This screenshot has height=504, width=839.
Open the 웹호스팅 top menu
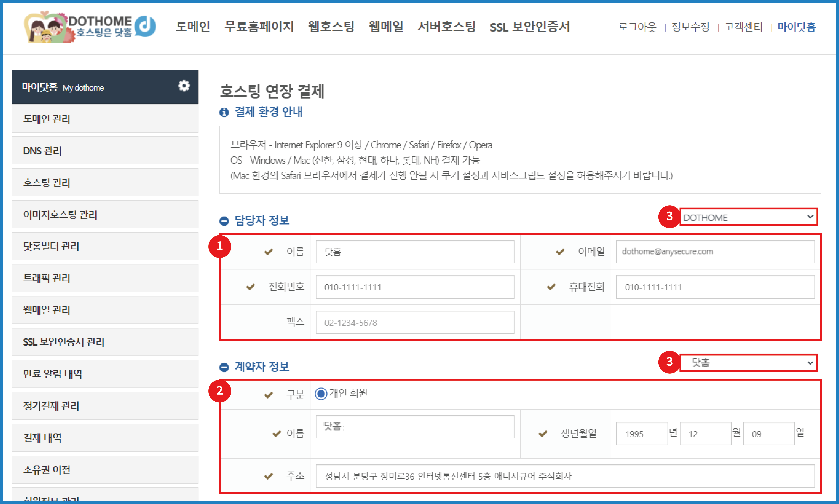[331, 27]
